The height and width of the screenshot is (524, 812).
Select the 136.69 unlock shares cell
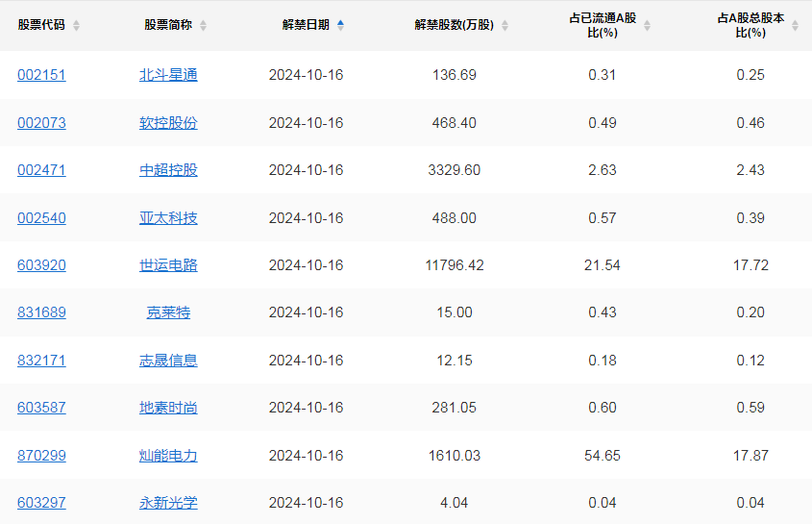click(455, 75)
